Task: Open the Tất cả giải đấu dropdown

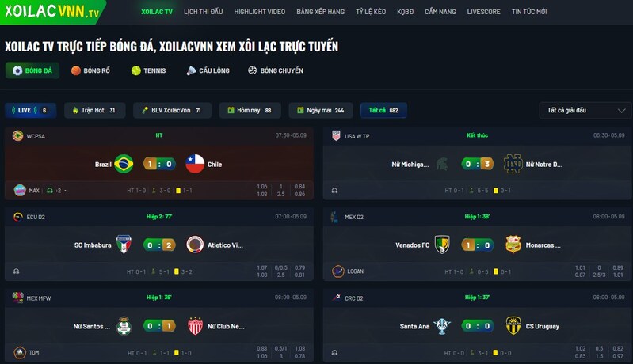Action: pos(585,111)
